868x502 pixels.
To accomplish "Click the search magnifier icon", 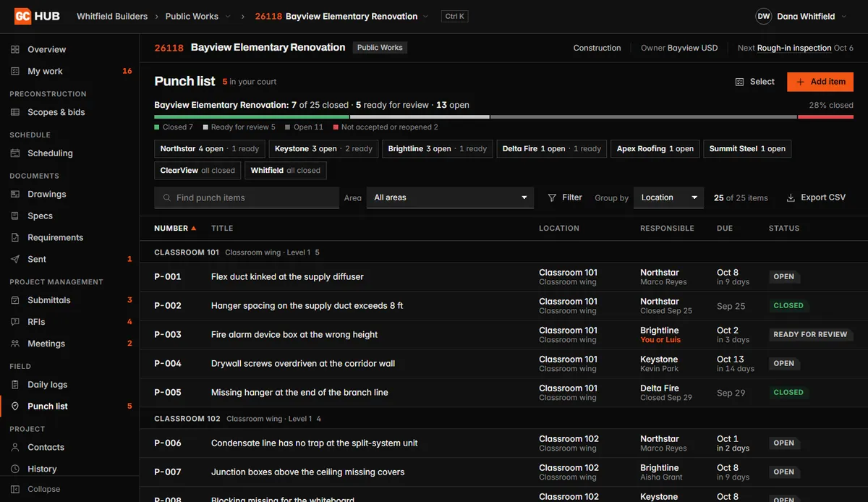I will (x=168, y=197).
